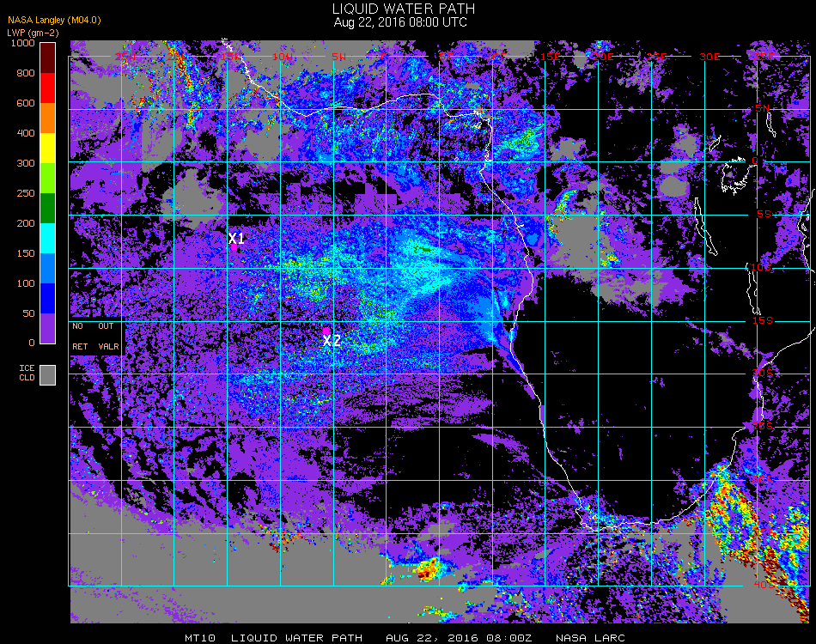Click the NASA LARC text in bottom caption
Viewport: 816px width, 644px height.
point(590,638)
